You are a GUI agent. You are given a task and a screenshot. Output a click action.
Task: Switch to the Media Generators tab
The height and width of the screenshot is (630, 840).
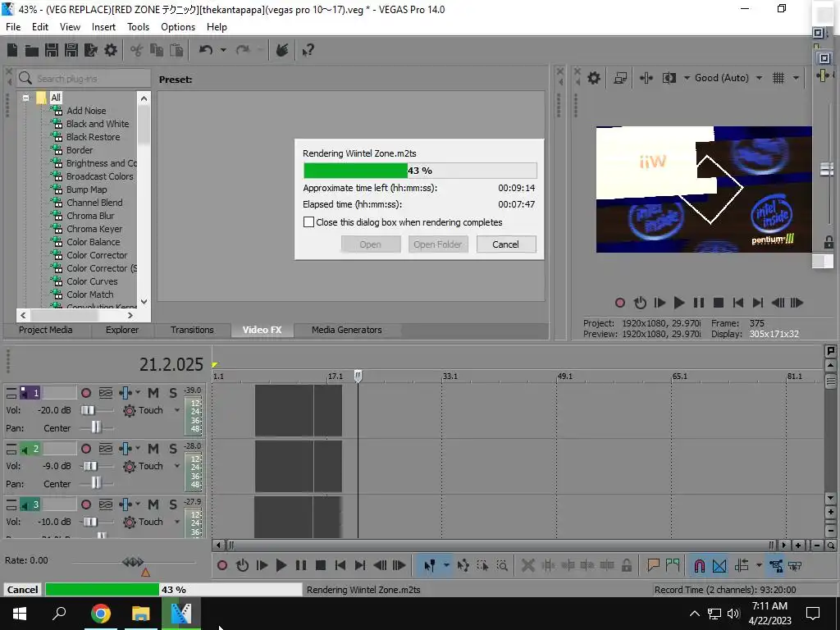(347, 330)
